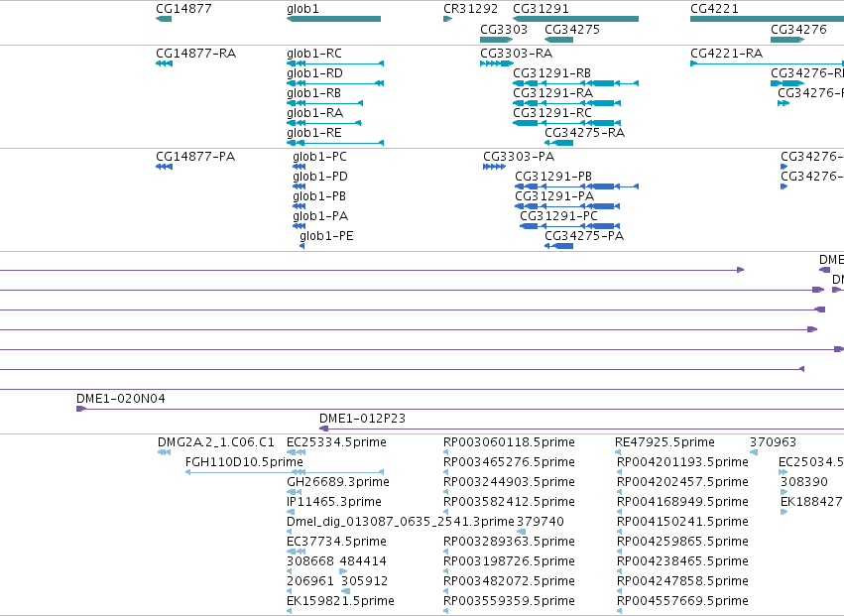844x616 pixels.
Task: Open the CG31291 gene label
Action: (x=541, y=9)
